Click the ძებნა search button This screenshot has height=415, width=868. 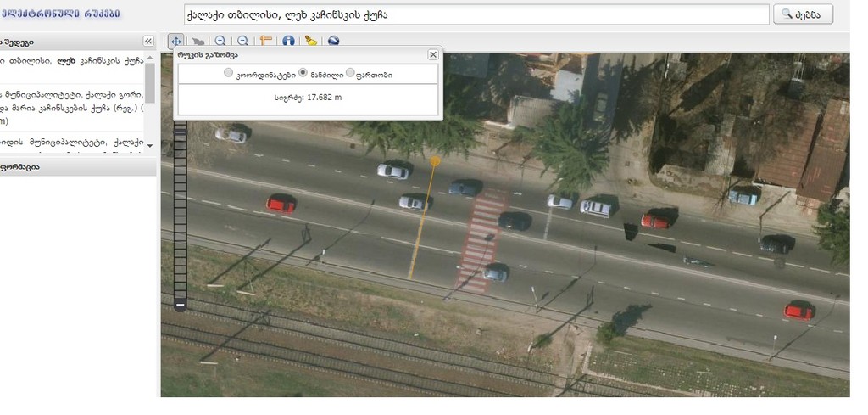click(x=803, y=14)
